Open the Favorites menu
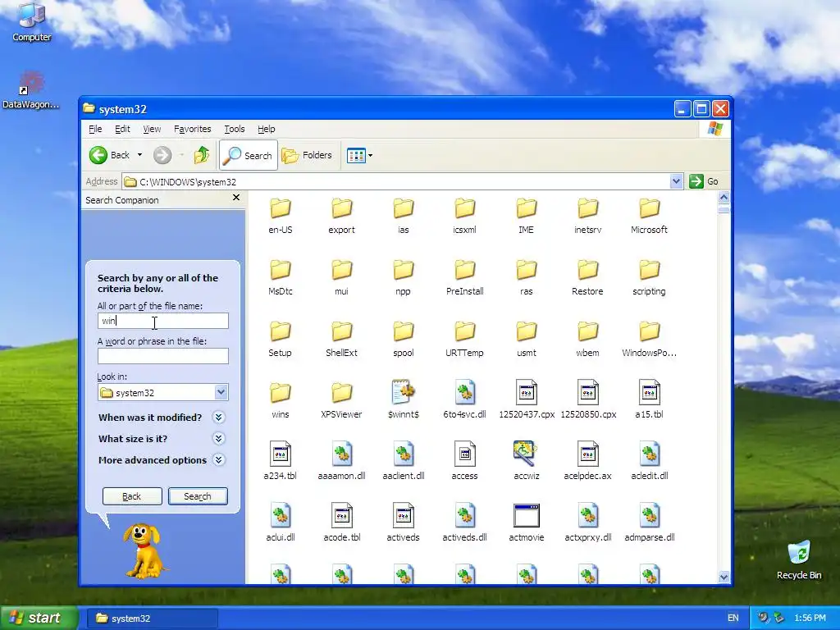 (192, 129)
